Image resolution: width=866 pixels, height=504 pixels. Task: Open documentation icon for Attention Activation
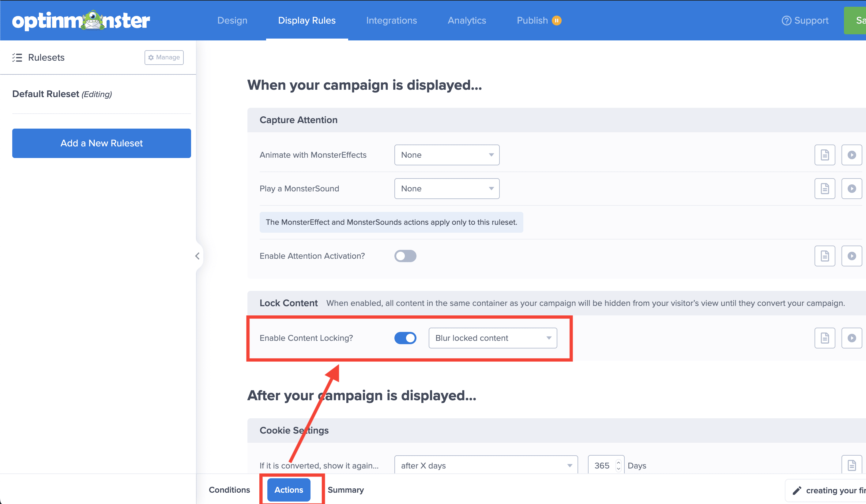(x=824, y=256)
